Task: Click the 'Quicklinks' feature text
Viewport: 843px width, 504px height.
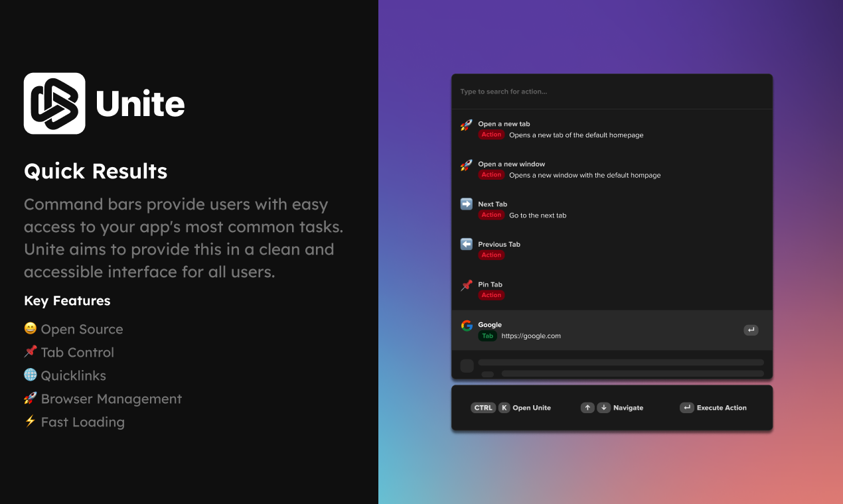Action: pyautogui.click(x=73, y=376)
